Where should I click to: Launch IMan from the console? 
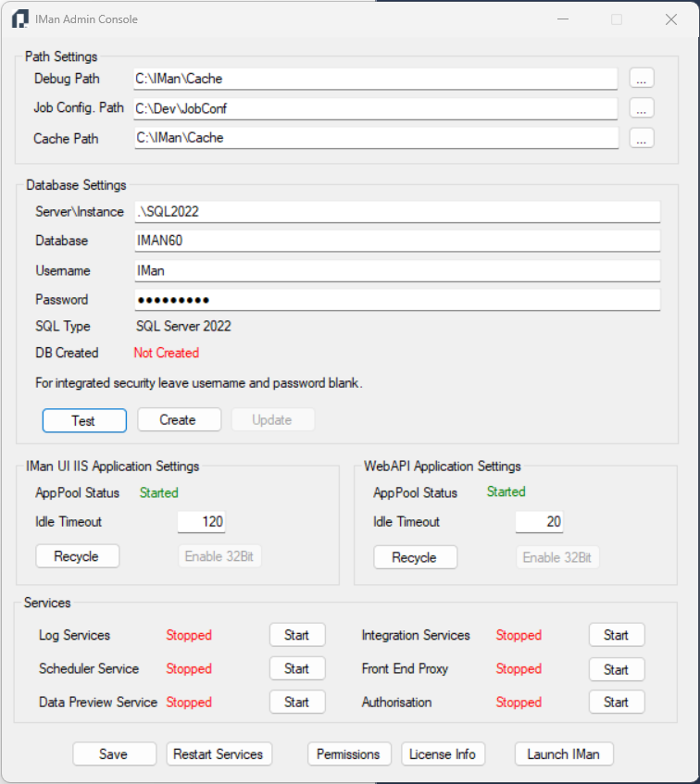coord(564,754)
